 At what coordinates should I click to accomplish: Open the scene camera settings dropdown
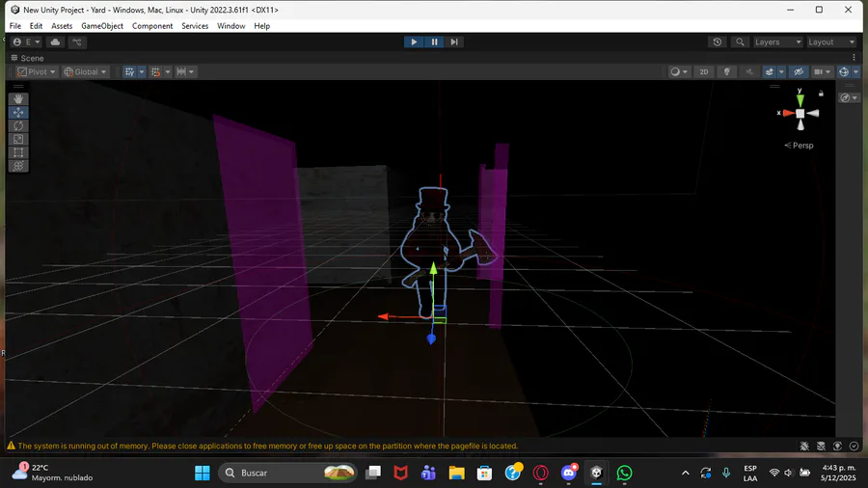(x=822, y=72)
